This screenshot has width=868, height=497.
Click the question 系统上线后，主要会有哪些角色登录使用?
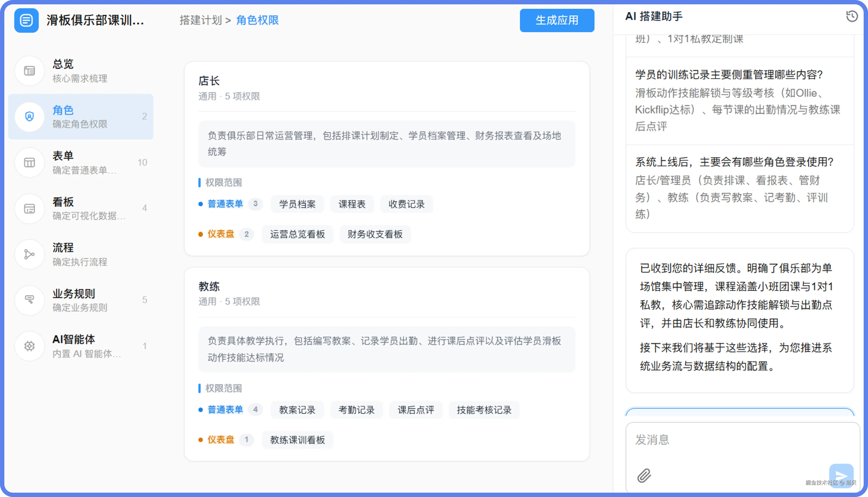[734, 162]
